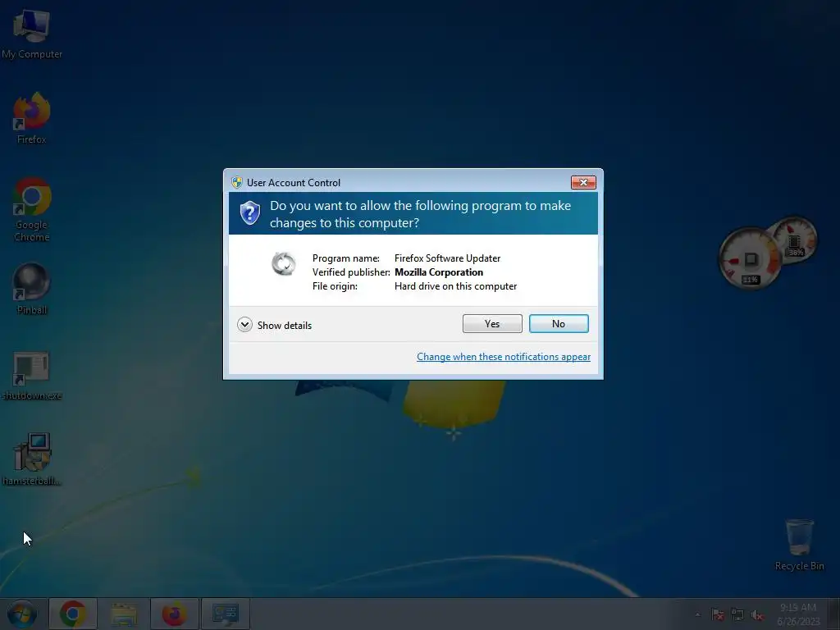Click Yes in User Account Control dialog
Viewport: 840px width, 630px height.
pos(492,323)
